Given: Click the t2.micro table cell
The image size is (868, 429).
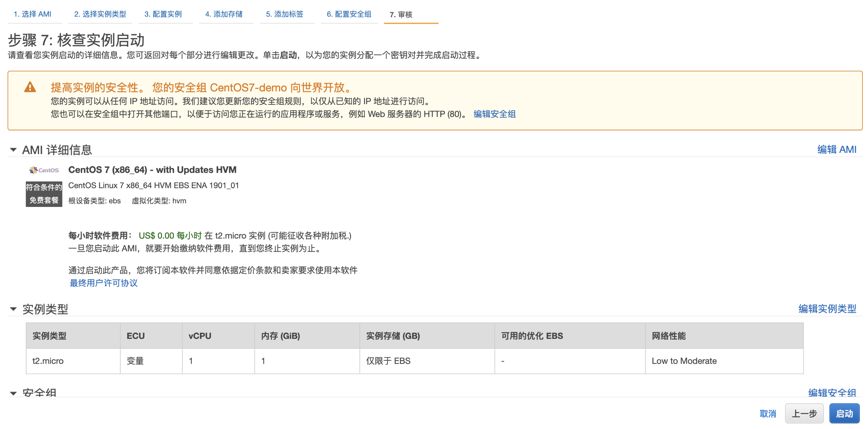Looking at the screenshot, I should 48,361.
